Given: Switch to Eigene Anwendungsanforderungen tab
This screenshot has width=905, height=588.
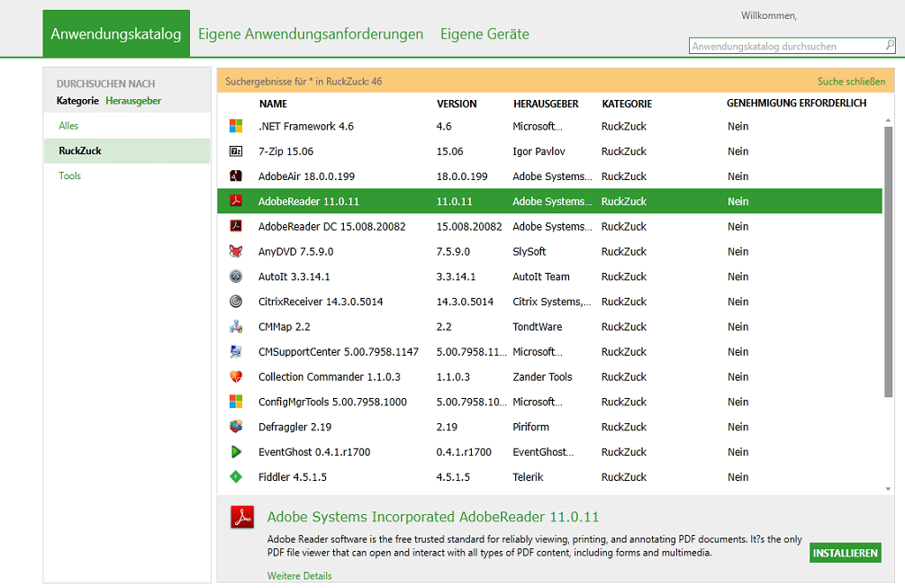Looking at the screenshot, I should [311, 34].
